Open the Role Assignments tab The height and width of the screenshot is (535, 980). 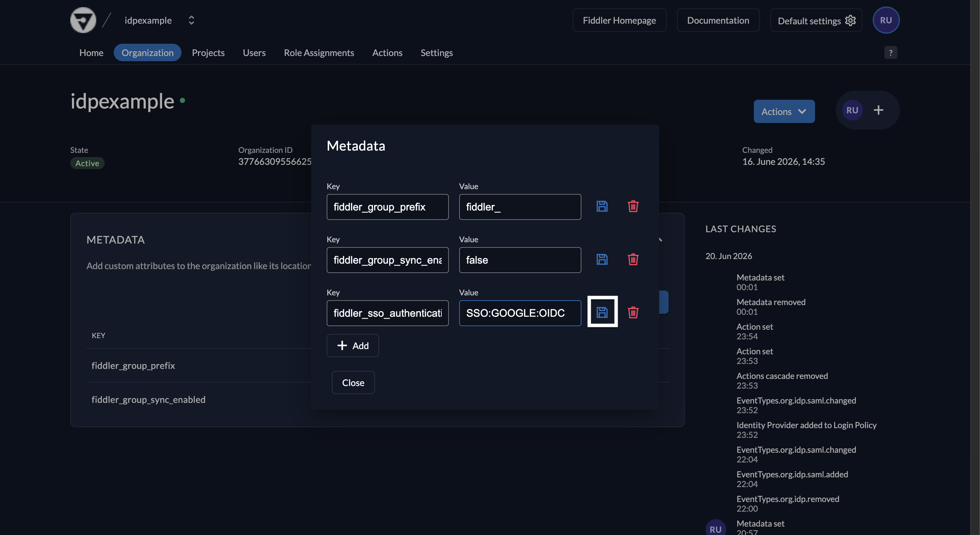pyautogui.click(x=319, y=52)
